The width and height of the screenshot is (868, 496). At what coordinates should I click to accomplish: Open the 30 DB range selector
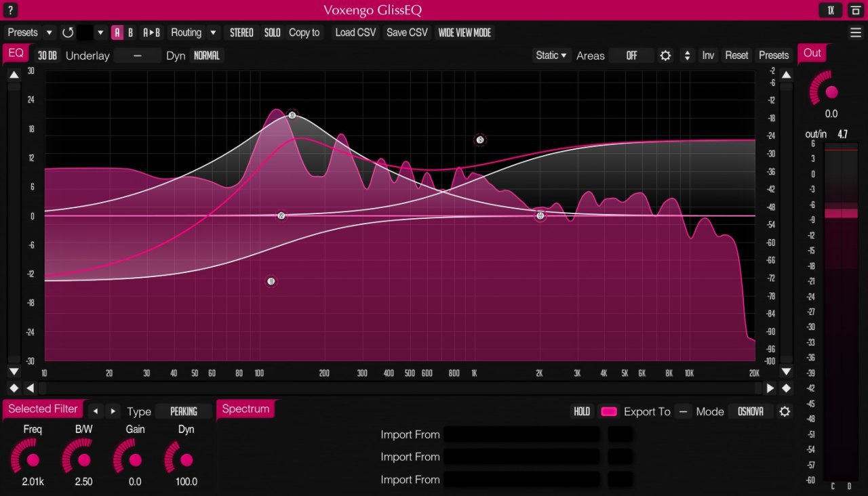(x=47, y=56)
